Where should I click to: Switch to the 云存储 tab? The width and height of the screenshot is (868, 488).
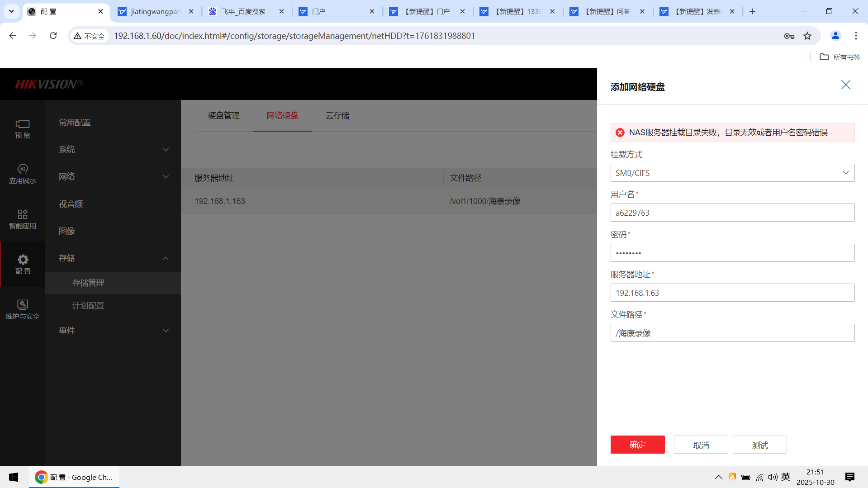(337, 115)
